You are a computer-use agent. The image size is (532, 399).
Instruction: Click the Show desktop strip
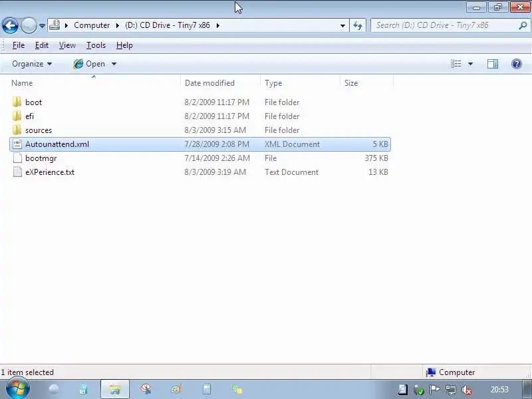(x=527, y=389)
